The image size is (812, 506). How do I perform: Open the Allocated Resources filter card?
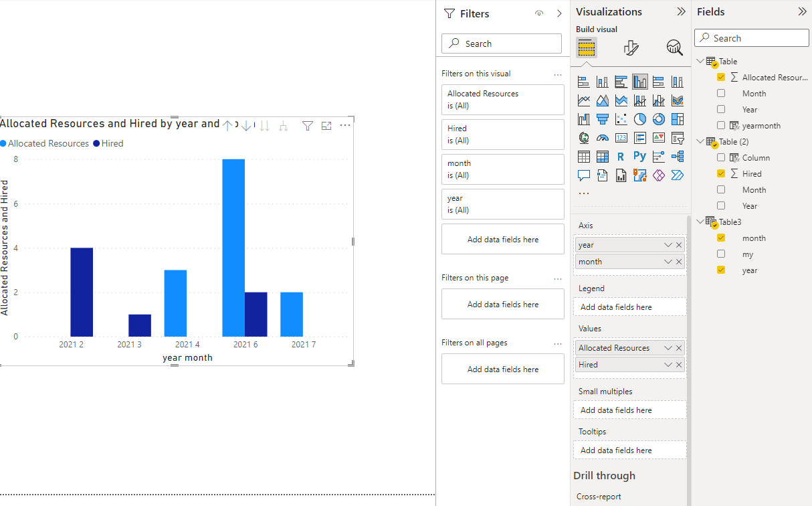tap(503, 100)
